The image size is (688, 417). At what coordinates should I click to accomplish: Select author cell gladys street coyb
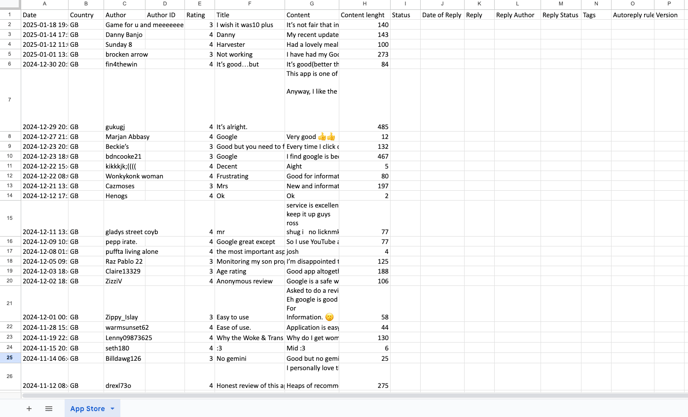coord(124,219)
